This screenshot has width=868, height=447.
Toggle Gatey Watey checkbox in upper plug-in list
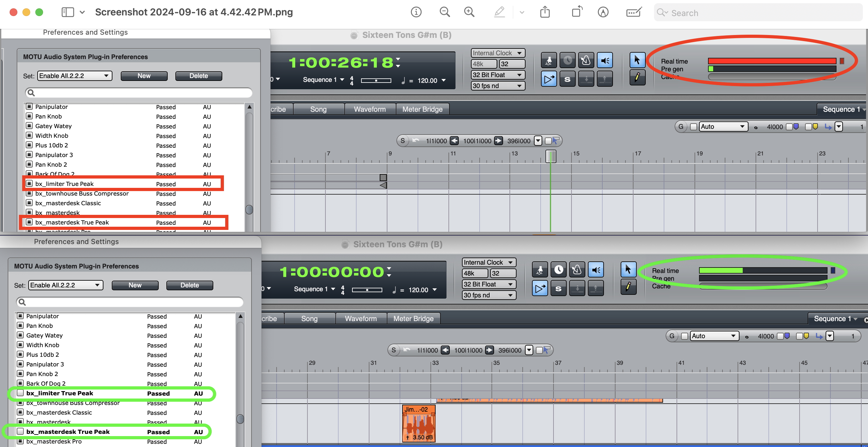click(x=29, y=126)
